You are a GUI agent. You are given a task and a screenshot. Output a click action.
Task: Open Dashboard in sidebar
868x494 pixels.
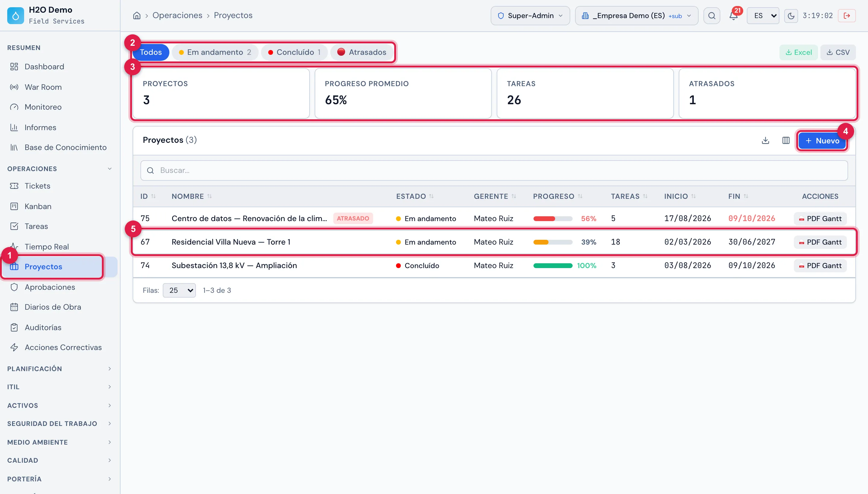(x=44, y=67)
